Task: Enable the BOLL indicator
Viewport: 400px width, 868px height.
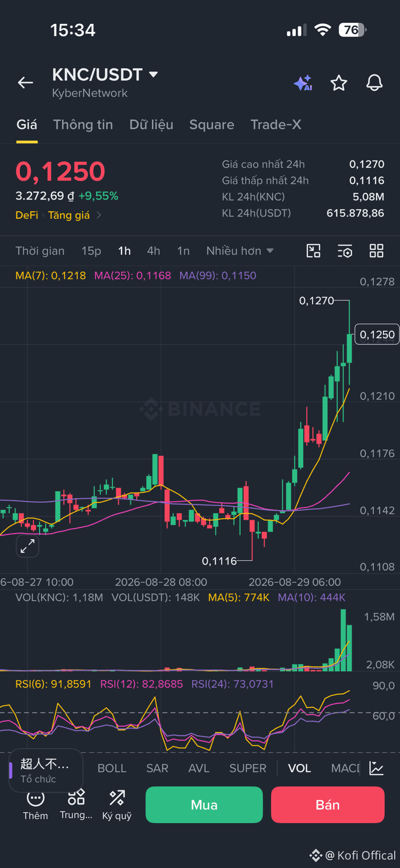Action: [112, 768]
